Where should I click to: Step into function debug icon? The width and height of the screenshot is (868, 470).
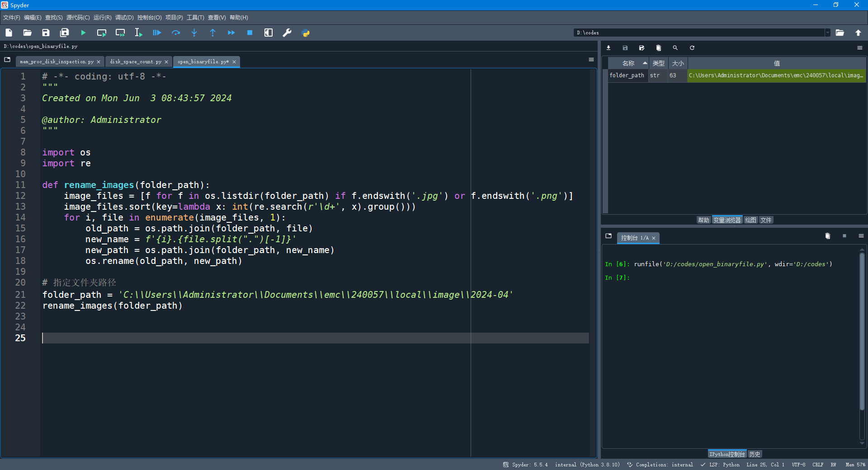194,33
